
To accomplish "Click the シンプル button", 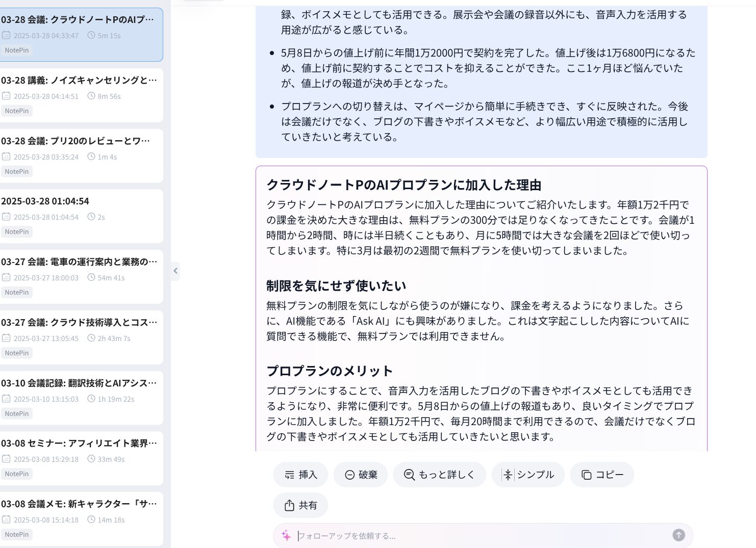I will [x=528, y=475].
